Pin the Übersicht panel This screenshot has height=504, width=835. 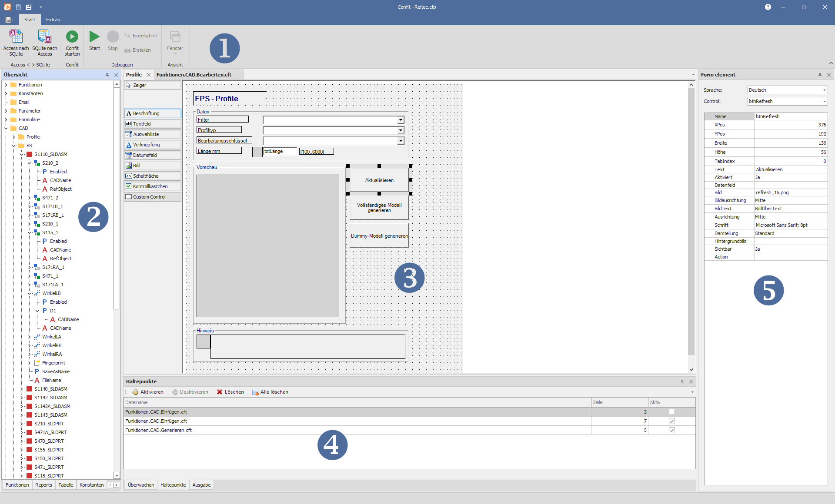(107, 75)
